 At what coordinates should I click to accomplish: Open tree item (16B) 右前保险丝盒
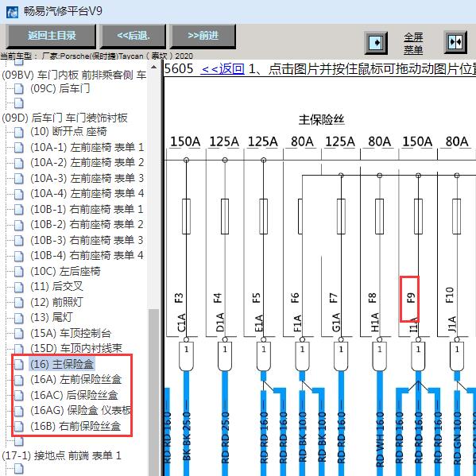(x=75, y=426)
